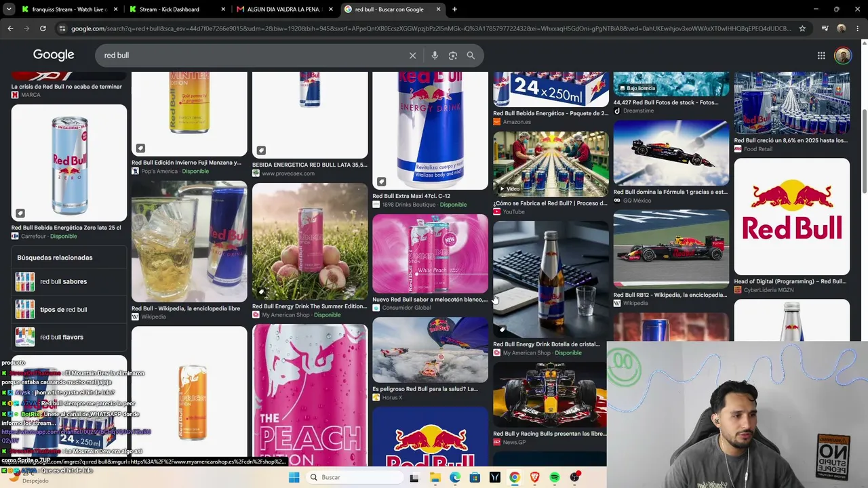Open the White Peach Red Bull image
This screenshot has height=488, width=868.
(430, 253)
